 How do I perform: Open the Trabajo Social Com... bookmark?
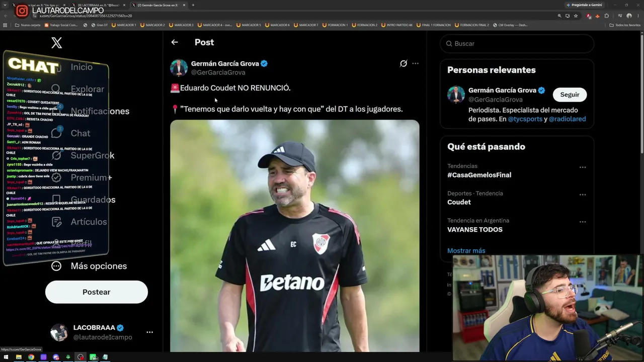tap(61, 25)
